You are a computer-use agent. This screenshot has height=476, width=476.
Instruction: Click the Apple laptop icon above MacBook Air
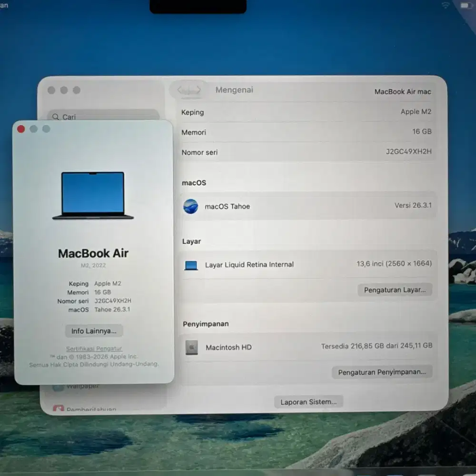pyautogui.click(x=93, y=195)
